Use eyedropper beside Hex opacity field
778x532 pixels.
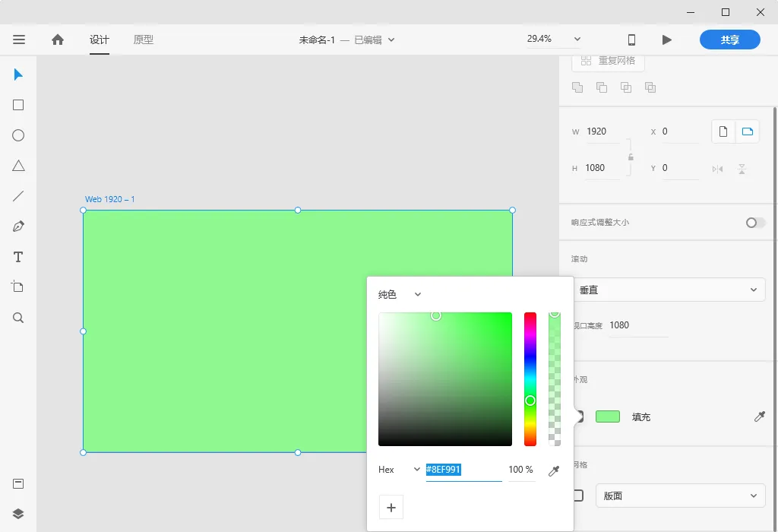pos(554,471)
